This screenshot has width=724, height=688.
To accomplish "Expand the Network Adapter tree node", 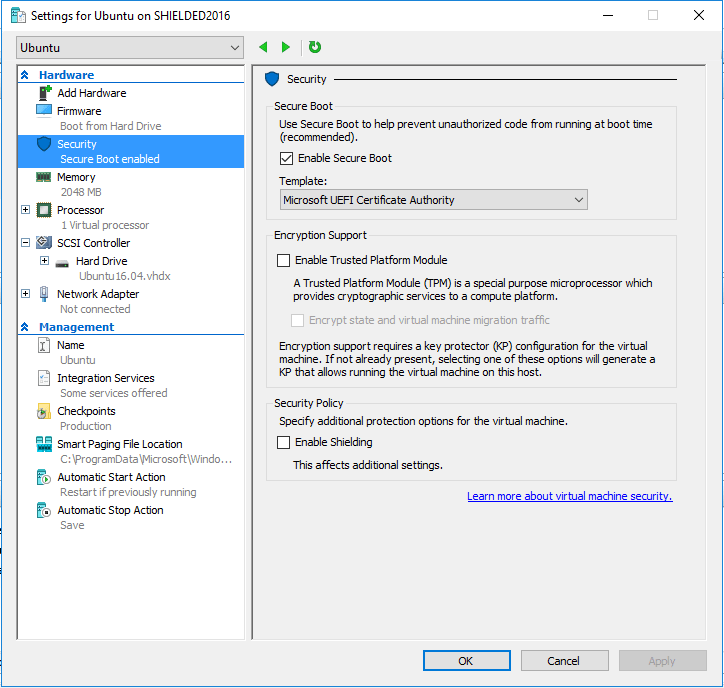I will (x=25, y=294).
